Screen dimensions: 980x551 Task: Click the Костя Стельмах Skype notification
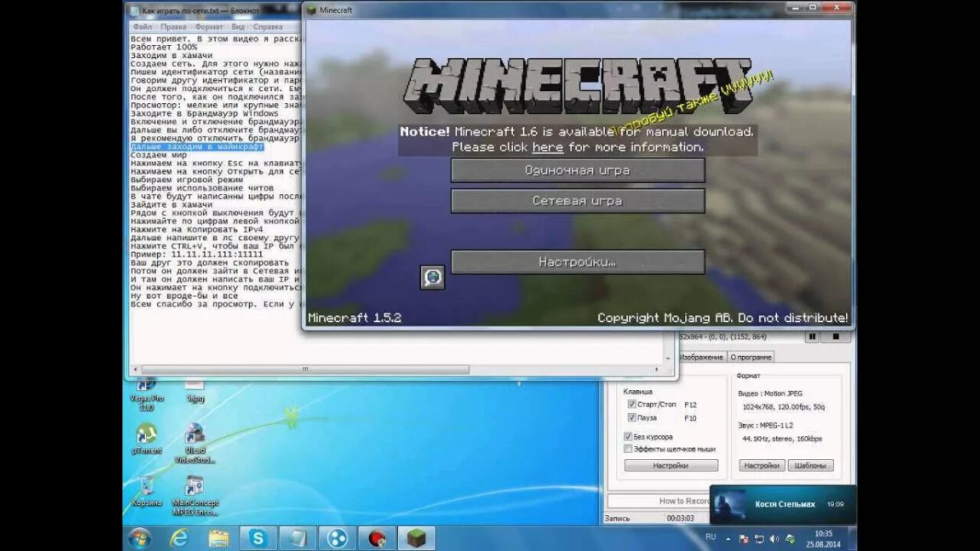point(782,504)
